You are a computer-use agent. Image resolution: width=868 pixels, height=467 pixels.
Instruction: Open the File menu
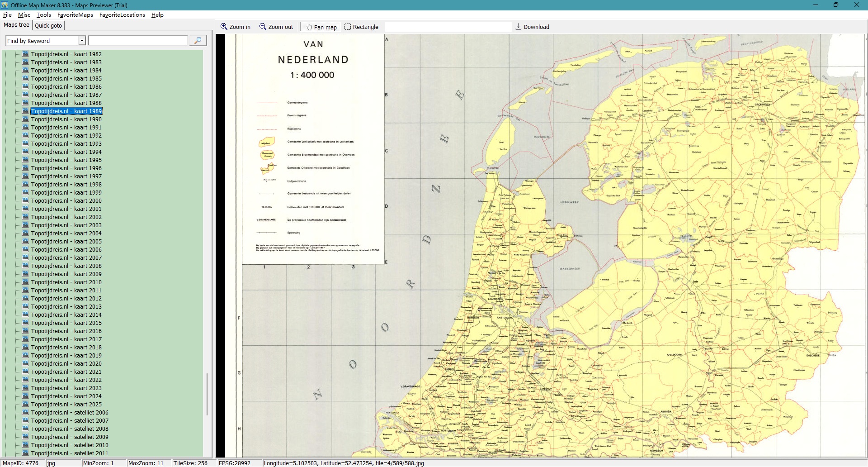point(7,14)
